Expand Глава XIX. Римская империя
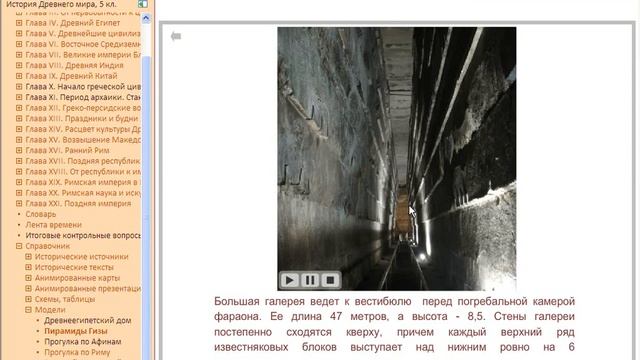 [x=19, y=182]
